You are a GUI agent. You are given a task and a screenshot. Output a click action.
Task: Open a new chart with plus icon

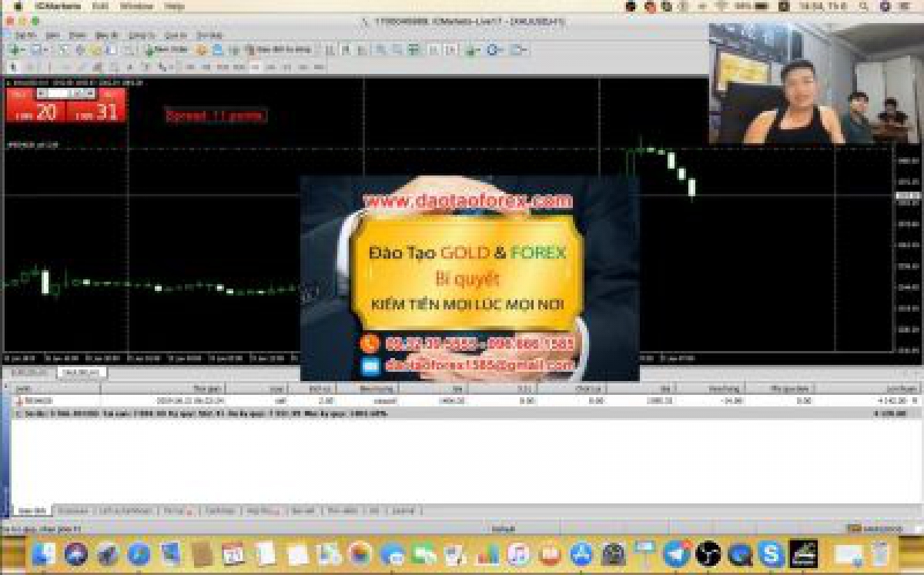tap(15, 49)
